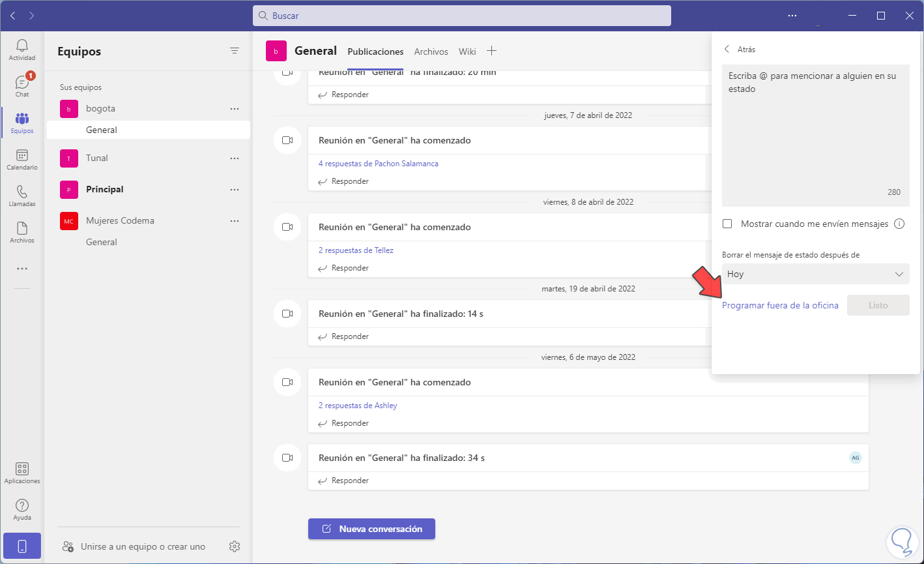Click video icon of meeting finalized 14 s
The height and width of the screenshot is (564, 924).
(287, 314)
